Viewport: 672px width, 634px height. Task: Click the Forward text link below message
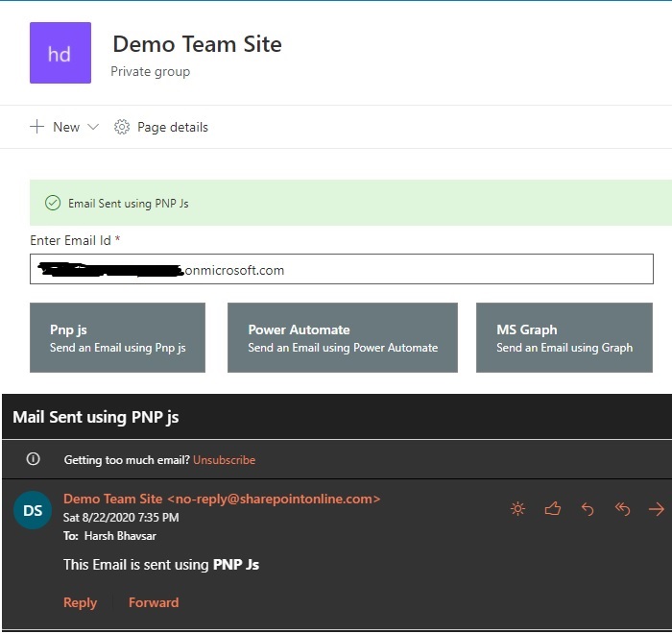point(154,602)
